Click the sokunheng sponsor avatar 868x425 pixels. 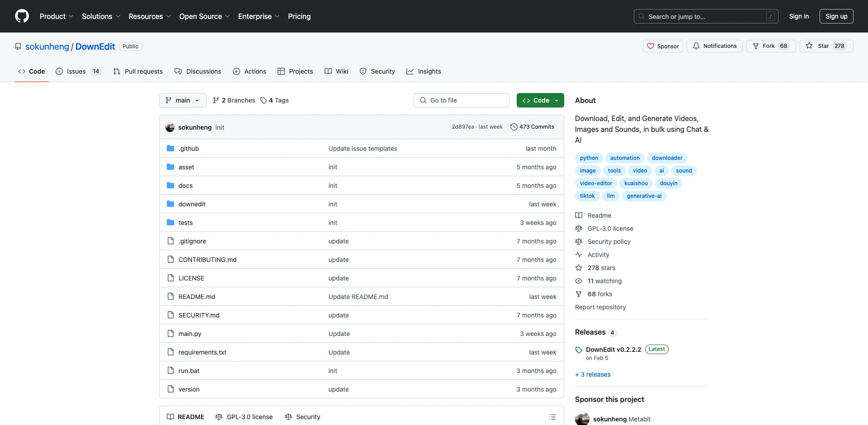582,419
